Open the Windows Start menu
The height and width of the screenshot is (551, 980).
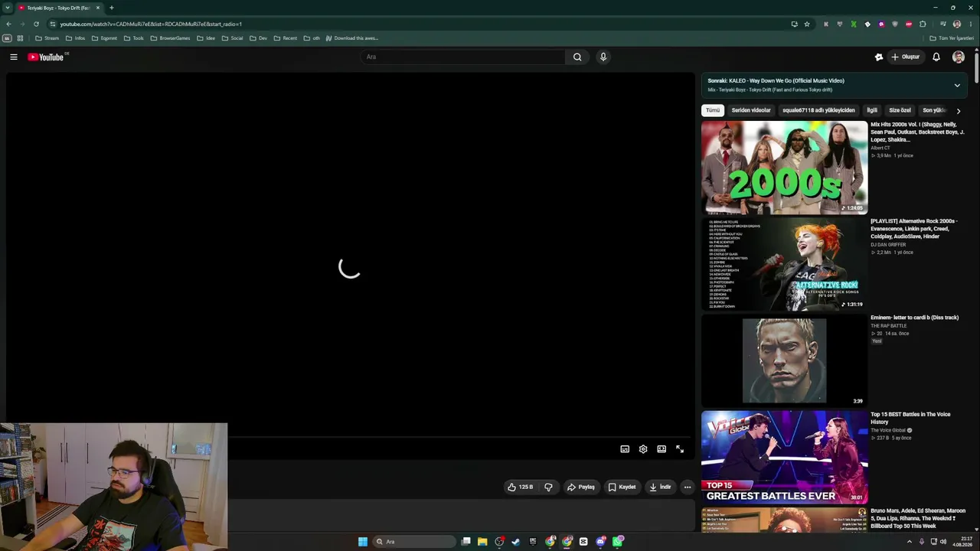[x=363, y=542]
